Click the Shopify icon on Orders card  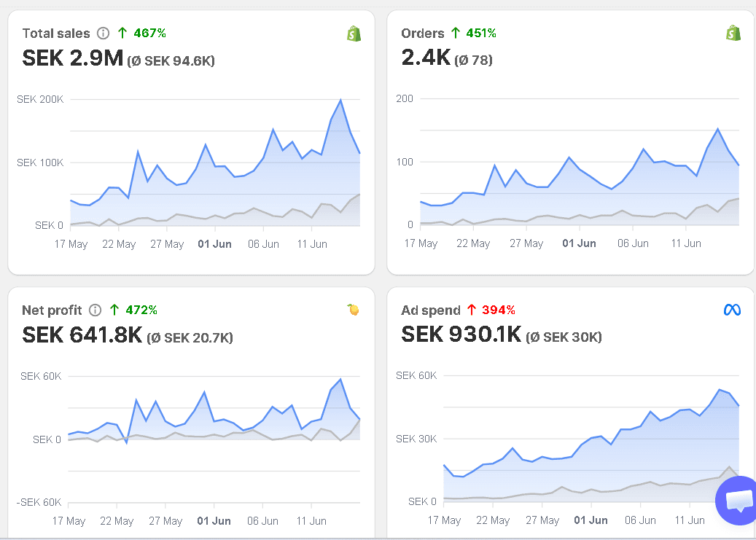(x=733, y=33)
